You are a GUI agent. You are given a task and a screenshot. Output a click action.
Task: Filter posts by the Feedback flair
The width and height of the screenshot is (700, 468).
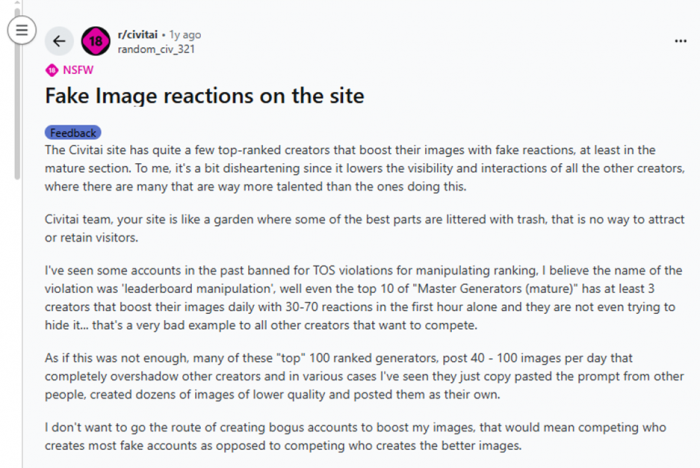click(x=71, y=132)
